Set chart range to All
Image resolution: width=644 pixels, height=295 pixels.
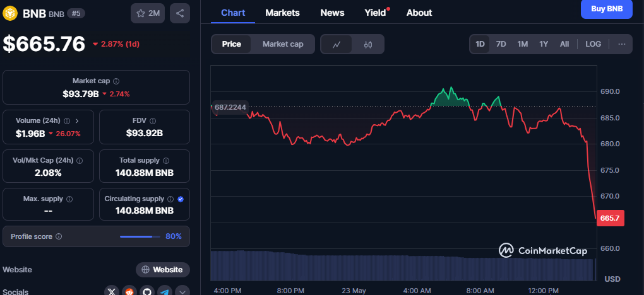pos(564,44)
